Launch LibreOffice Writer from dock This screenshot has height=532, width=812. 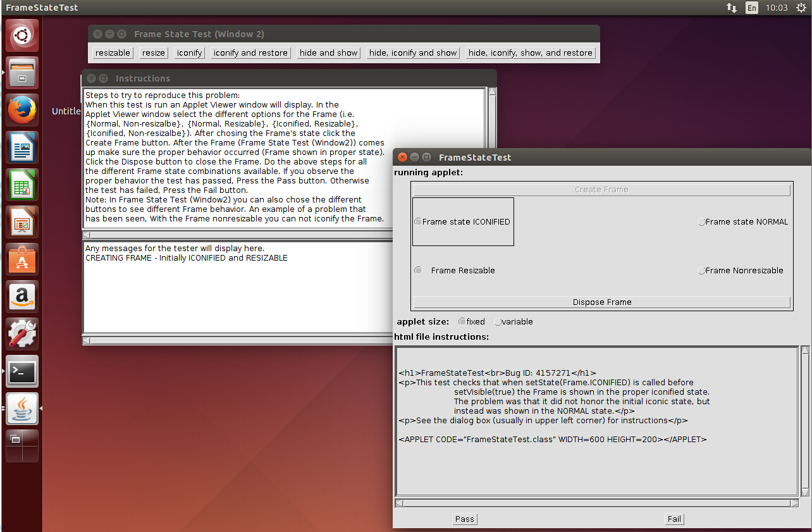click(22, 147)
